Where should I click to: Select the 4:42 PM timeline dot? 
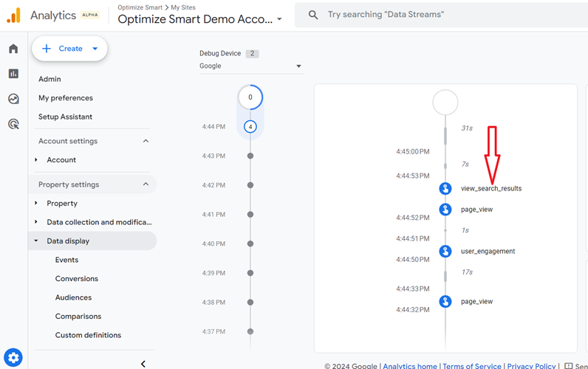[x=250, y=185]
